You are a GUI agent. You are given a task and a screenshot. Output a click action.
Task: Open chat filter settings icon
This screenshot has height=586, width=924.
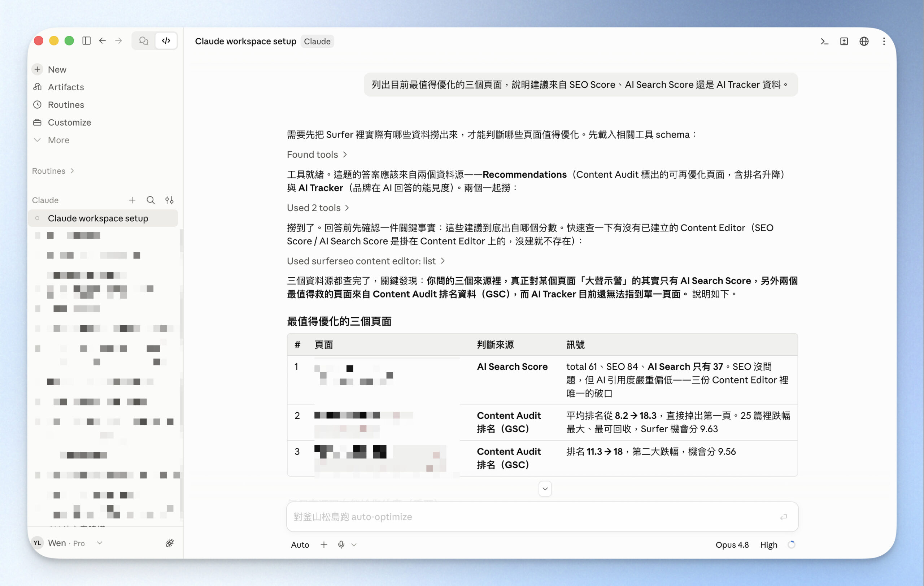tap(169, 200)
